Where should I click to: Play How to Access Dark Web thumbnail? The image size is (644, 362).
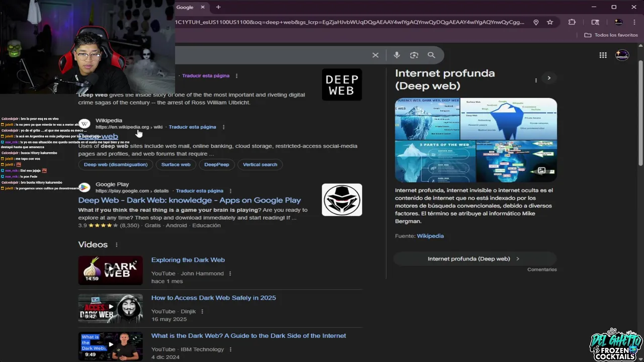pyautogui.click(x=110, y=308)
